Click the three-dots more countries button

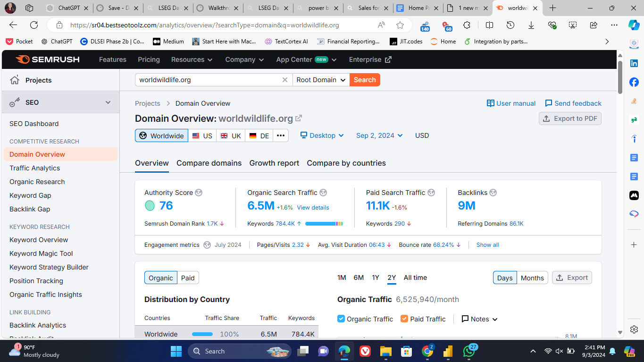(280, 135)
